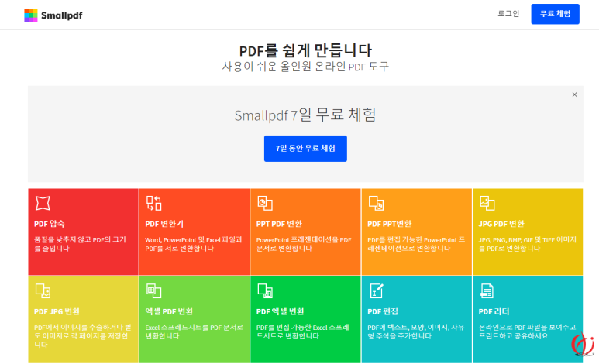Viewport: 599px width, 364px height.
Task: Click the PDF PPT변환 tile icon
Action: point(376,203)
